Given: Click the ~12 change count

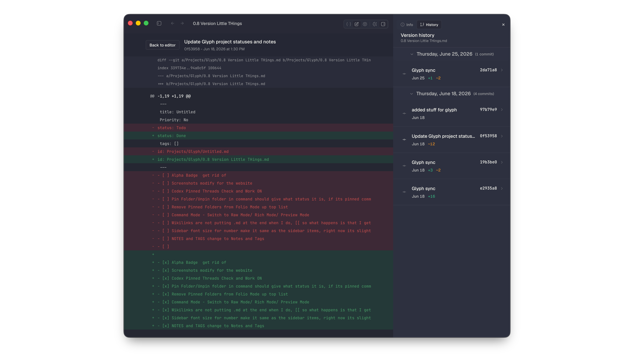Looking at the screenshot, I should click(x=431, y=144).
